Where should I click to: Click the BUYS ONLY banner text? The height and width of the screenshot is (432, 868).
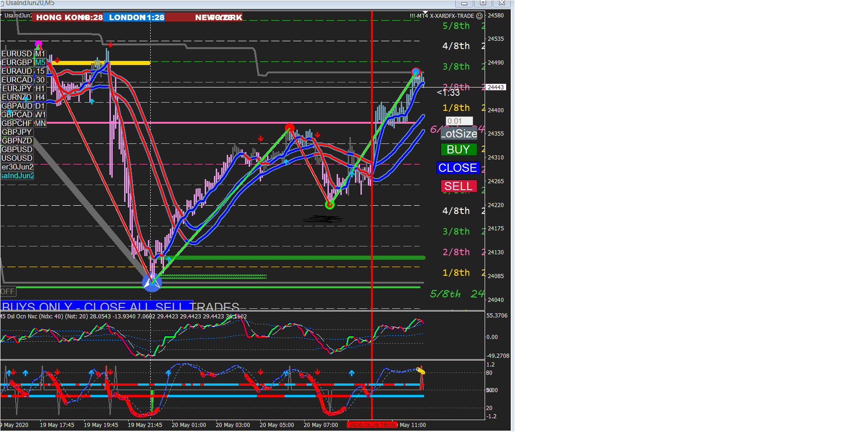[120, 306]
